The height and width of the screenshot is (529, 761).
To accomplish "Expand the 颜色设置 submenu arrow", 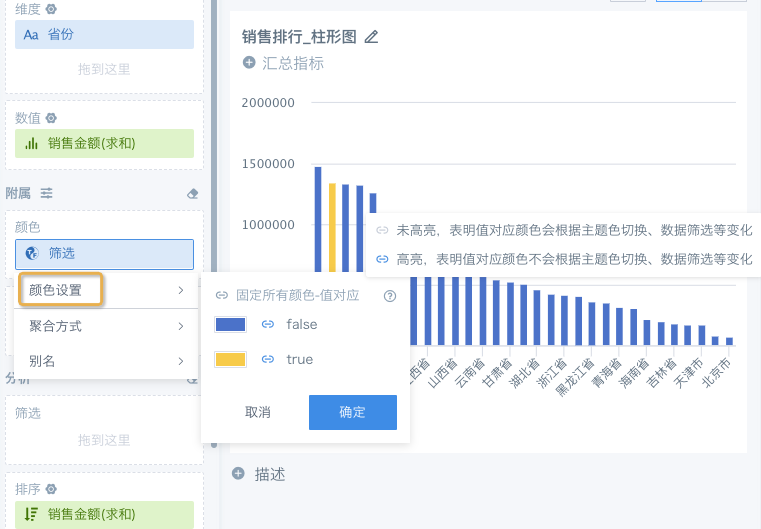I will 180,291.
